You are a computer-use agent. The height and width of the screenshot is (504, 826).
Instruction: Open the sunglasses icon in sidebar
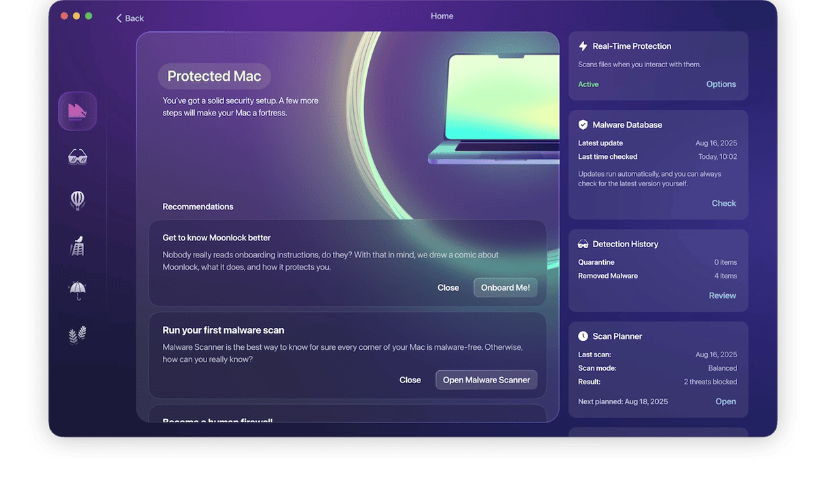(77, 157)
